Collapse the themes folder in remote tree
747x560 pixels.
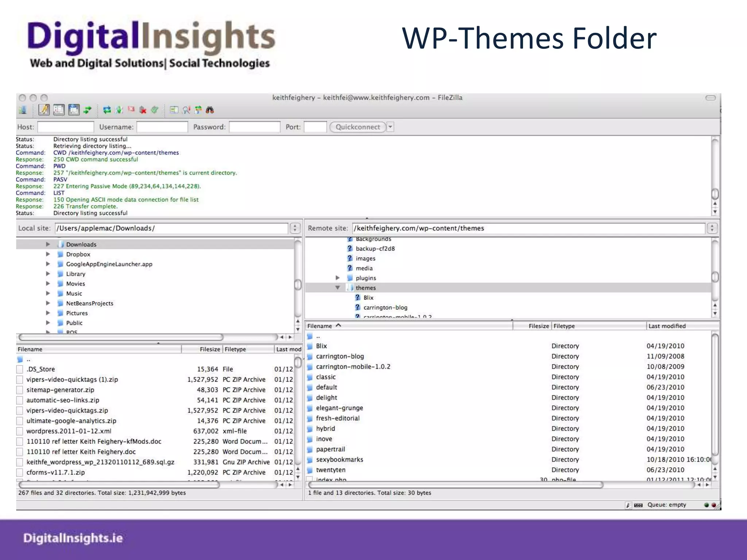[338, 288]
